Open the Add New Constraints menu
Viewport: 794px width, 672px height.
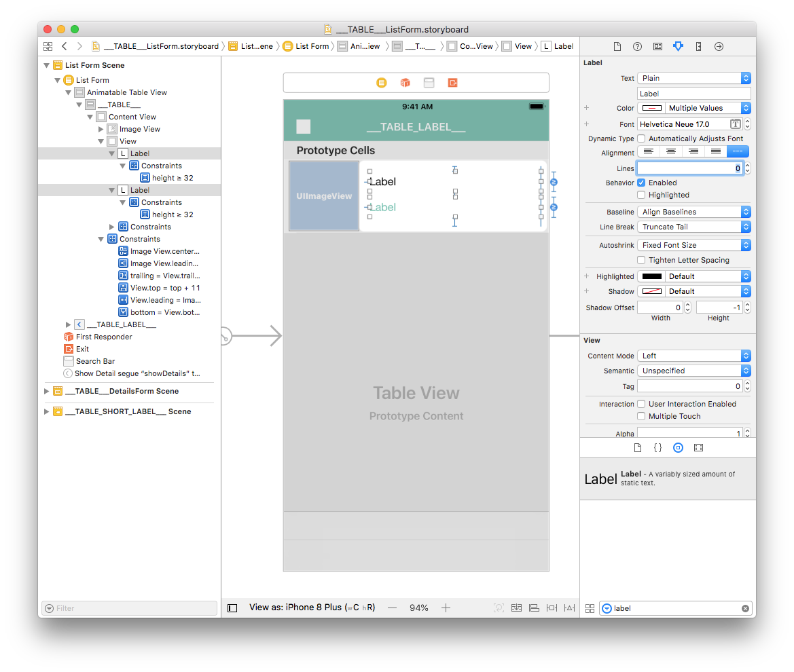coord(552,608)
